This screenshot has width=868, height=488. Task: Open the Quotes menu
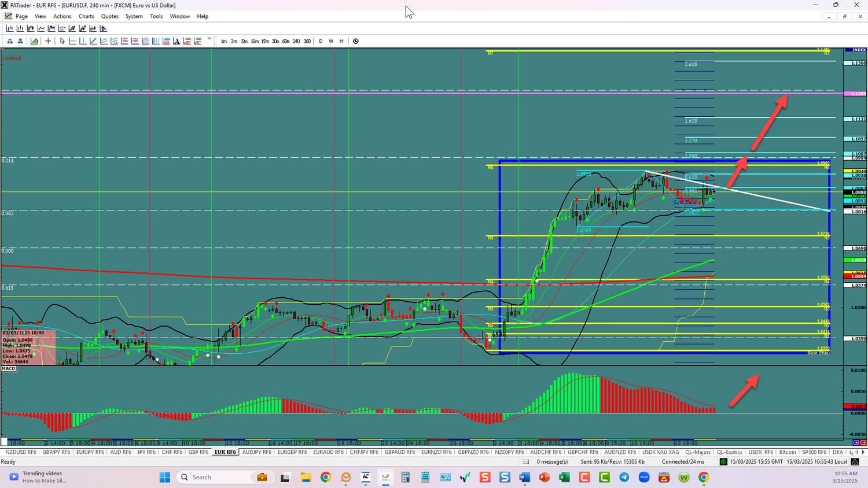click(x=110, y=16)
